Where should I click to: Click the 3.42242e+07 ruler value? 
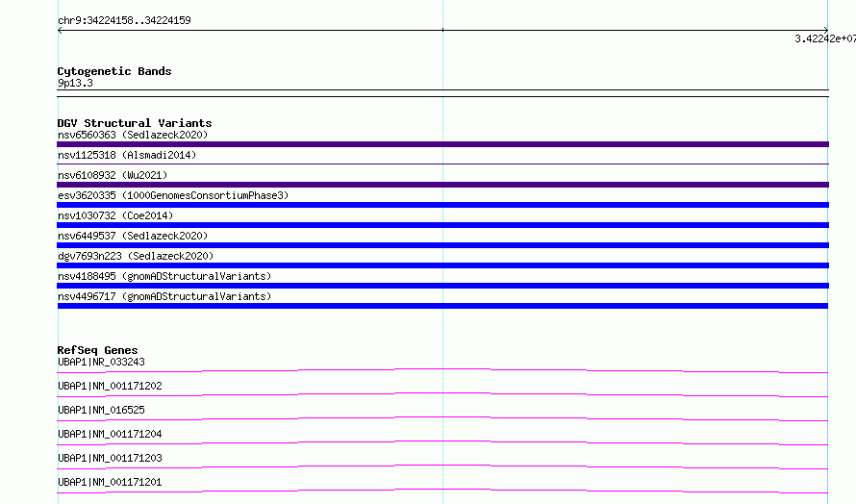tap(825, 38)
